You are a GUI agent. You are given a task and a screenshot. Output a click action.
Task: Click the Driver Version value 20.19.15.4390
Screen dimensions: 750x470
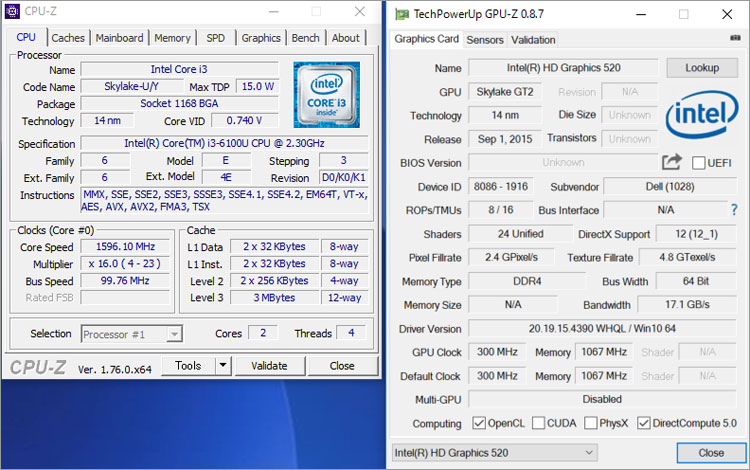(602, 328)
